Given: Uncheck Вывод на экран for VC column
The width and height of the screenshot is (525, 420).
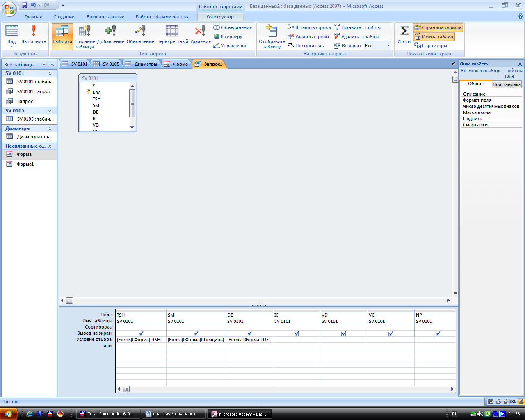Looking at the screenshot, I should [x=391, y=333].
